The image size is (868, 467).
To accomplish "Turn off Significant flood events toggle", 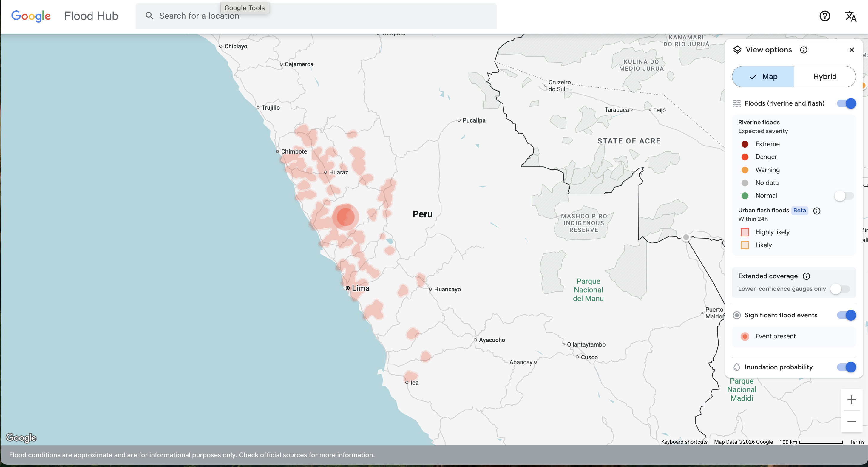I will click(846, 315).
